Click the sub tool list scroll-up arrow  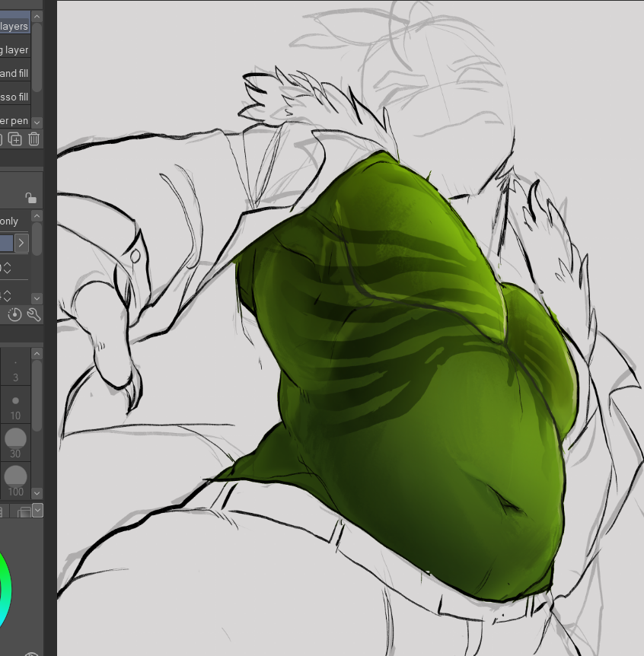(37, 17)
